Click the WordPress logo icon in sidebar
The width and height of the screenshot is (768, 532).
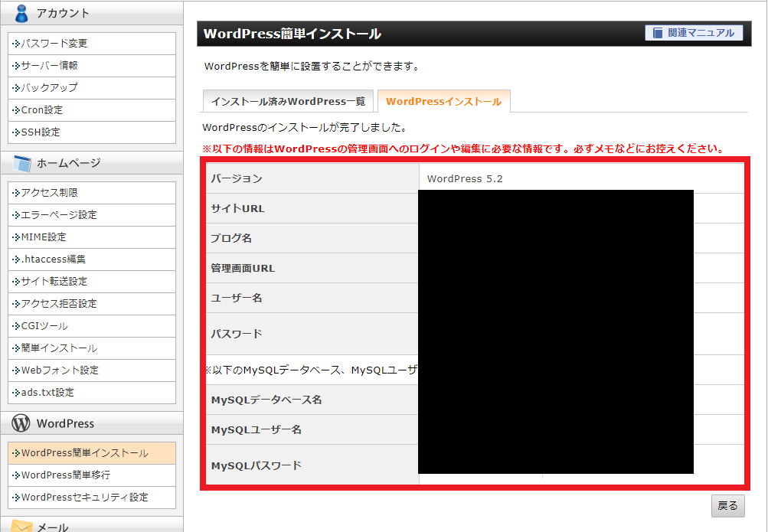point(21,423)
